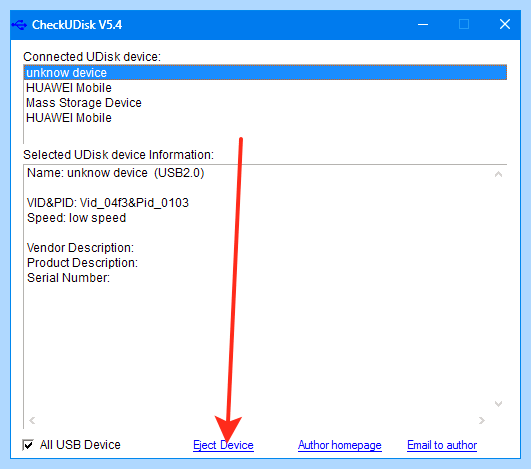
Task: Click the 'Serial Number:' line
Action: pyautogui.click(x=68, y=278)
